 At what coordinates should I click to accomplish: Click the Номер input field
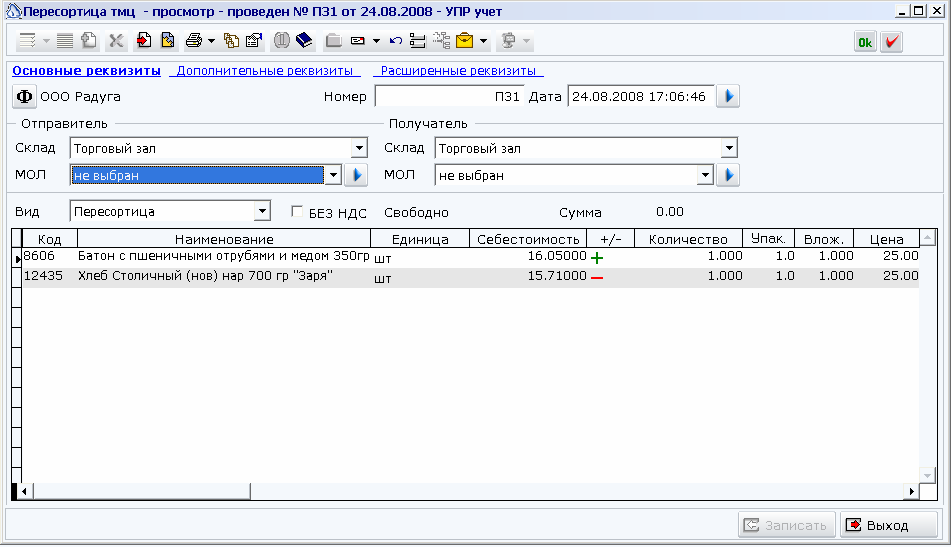[449, 96]
